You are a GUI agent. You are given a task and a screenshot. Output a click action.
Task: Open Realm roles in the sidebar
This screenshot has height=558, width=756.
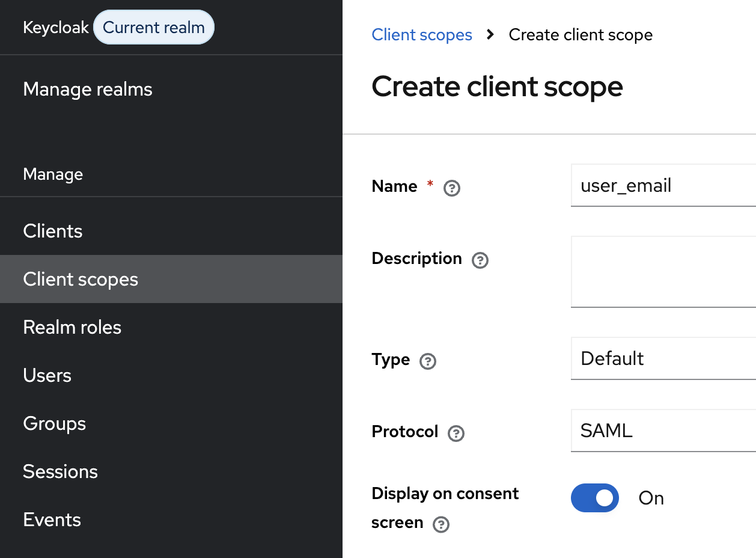[171, 327]
